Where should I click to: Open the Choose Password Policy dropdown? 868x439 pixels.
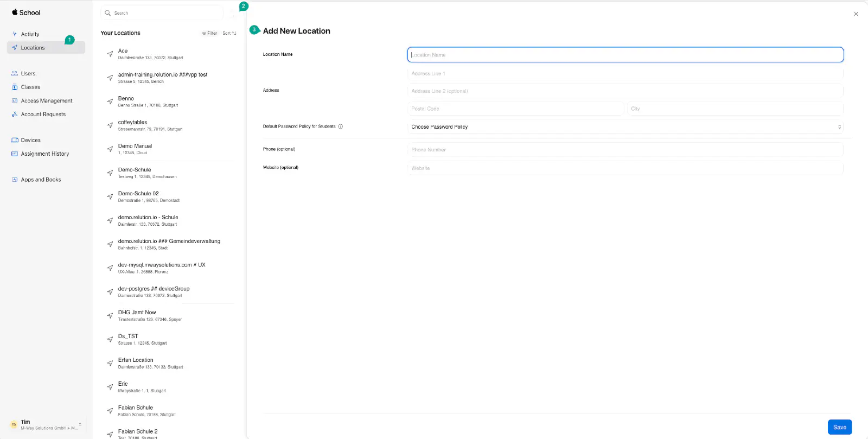tap(625, 127)
